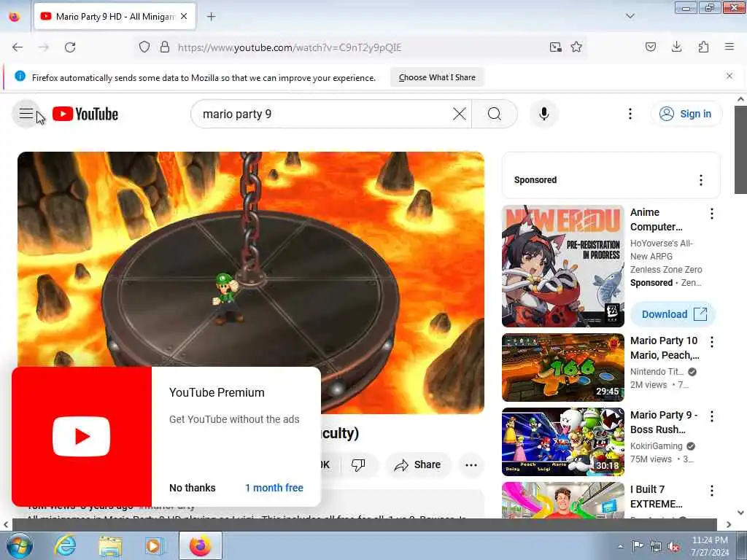Go forward with browser forward arrow
This screenshot has width=747, height=560.
[x=44, y=47]
